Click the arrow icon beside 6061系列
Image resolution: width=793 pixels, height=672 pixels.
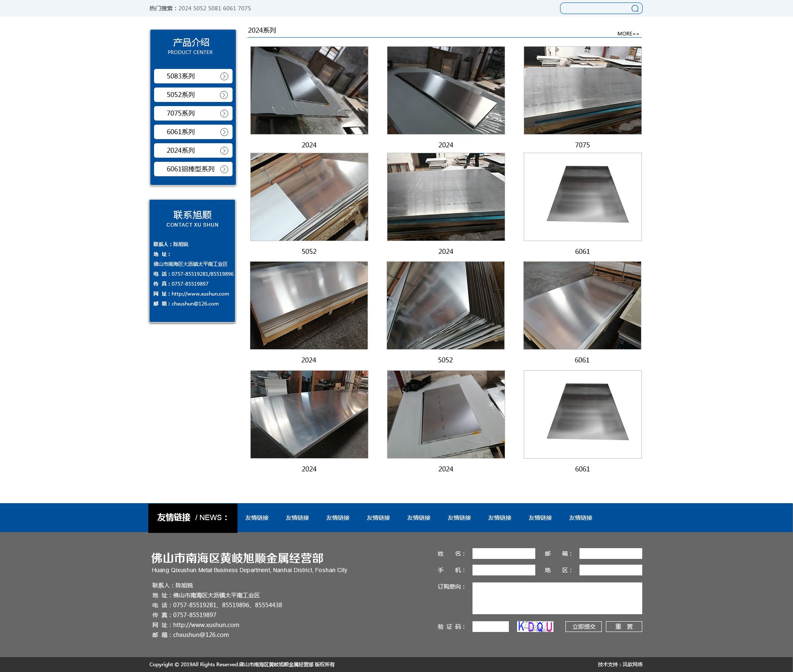(224, 132)
